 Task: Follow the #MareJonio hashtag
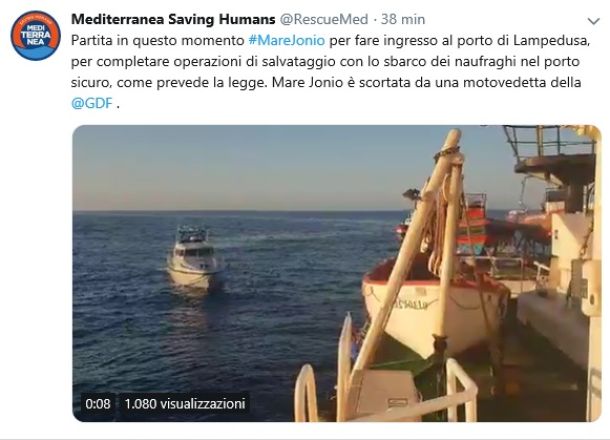pos(286,40)
